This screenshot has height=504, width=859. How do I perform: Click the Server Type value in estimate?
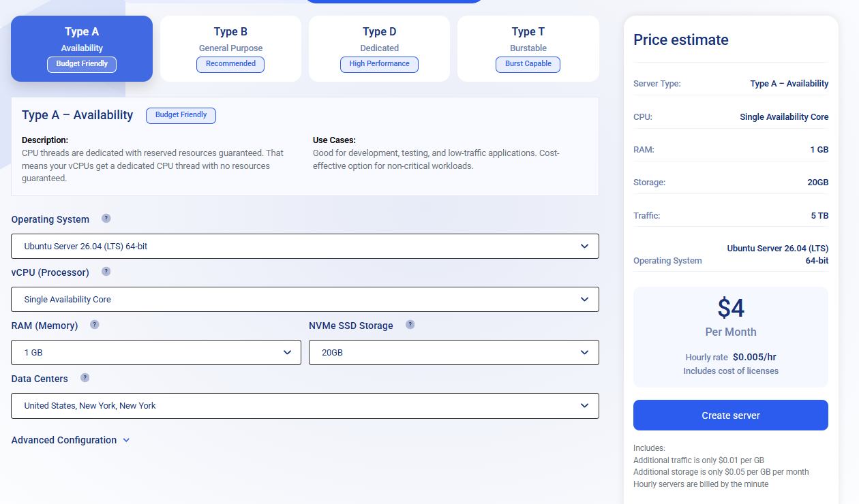(789, 84)
